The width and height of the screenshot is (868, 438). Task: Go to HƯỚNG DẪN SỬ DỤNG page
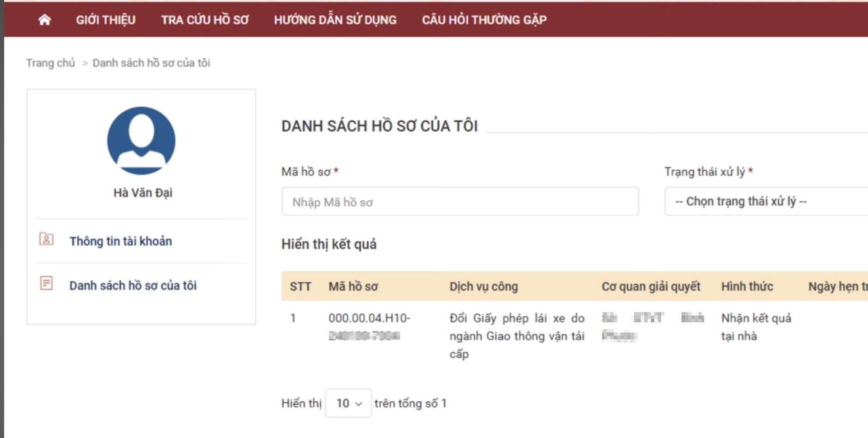point(335,20)
